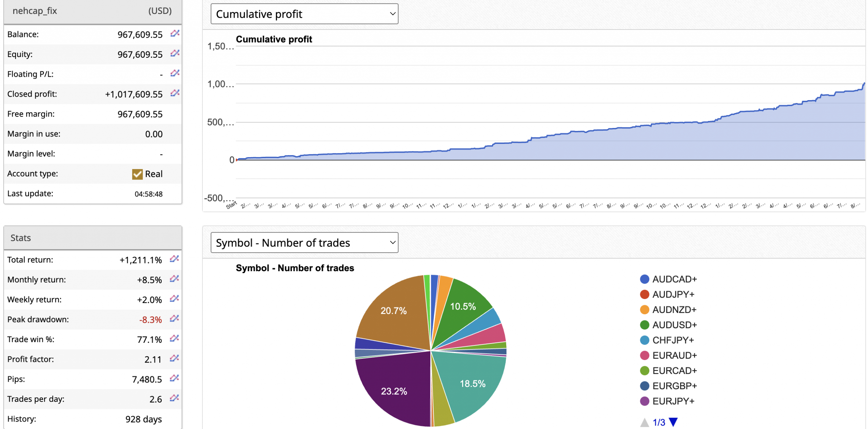Open chart icon for Total return
The width and height of the screenshot is (868, 429).
coord(174,259)
